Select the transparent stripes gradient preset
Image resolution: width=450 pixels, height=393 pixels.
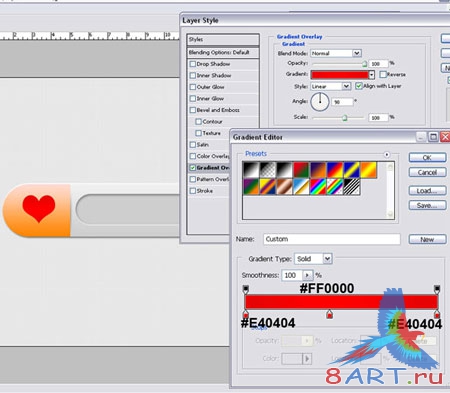(x=352, y=187)
